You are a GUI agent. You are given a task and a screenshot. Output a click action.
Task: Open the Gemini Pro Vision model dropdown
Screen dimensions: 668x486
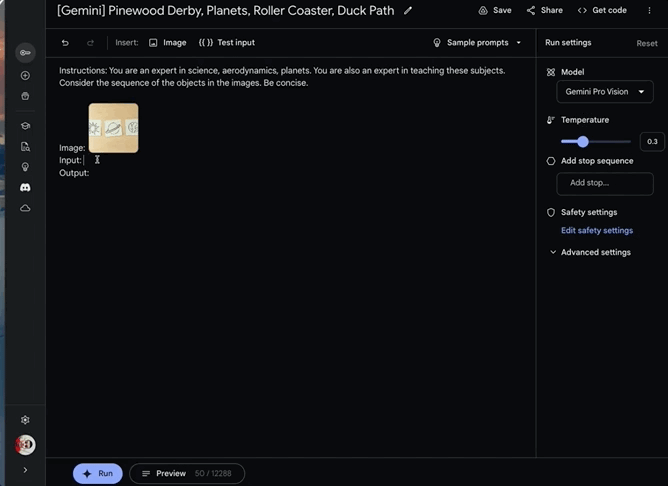point(604,92)
